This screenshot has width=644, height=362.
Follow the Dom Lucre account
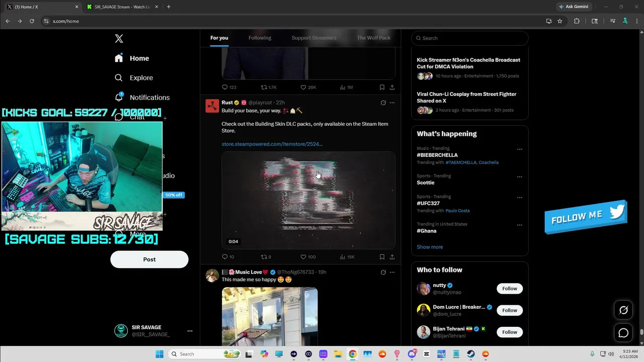point(510,310)
